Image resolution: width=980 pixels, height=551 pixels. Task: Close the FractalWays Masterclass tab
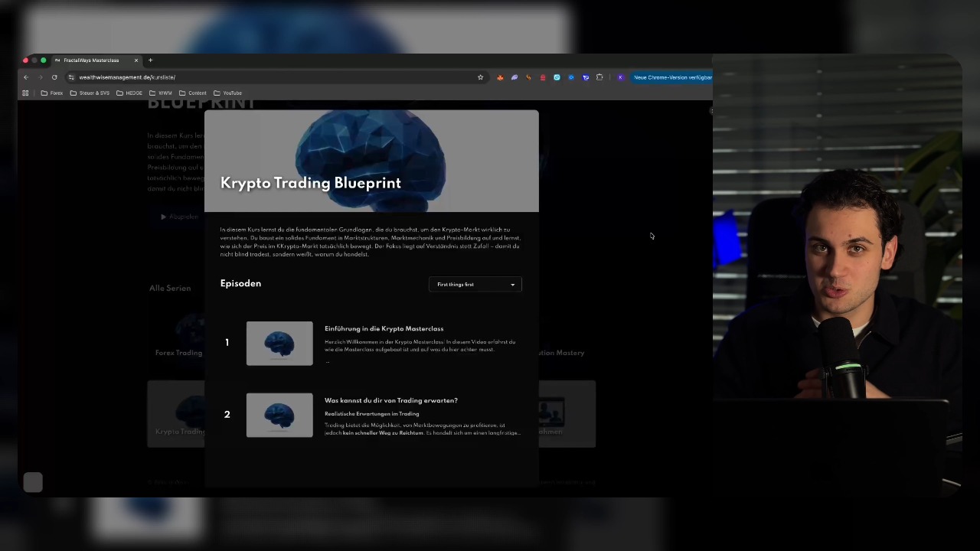point(136,60)
